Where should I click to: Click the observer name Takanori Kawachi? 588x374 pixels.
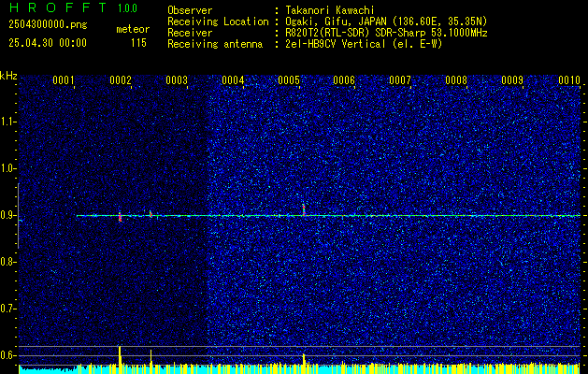coord(330,10)
